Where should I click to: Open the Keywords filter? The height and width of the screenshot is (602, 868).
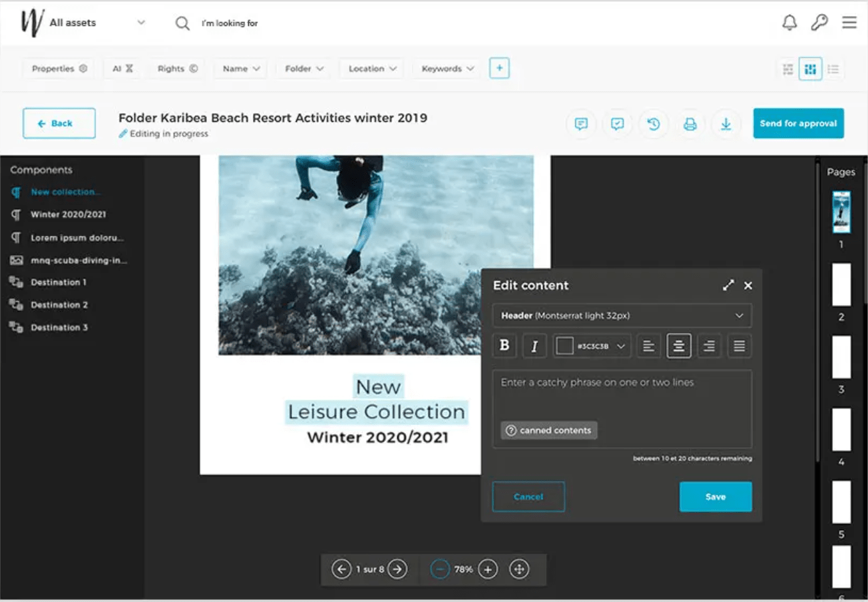[x=445, y=68]
